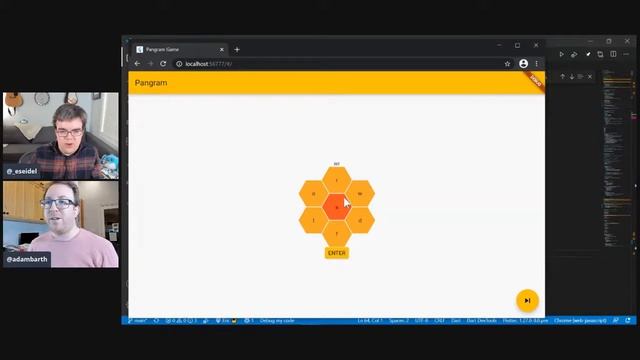Go back in the Chrome browser

pyautogui.click(x=137, y=64)
